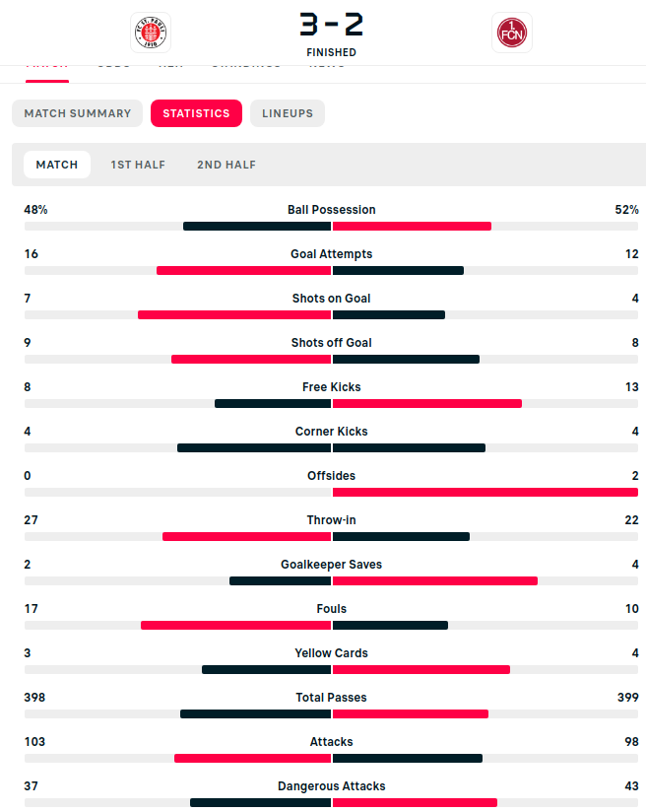Image resolution: width=646 pixels, height=812 pixels.
Task: Show 1st Half statistics
Action: click(138, 165)
